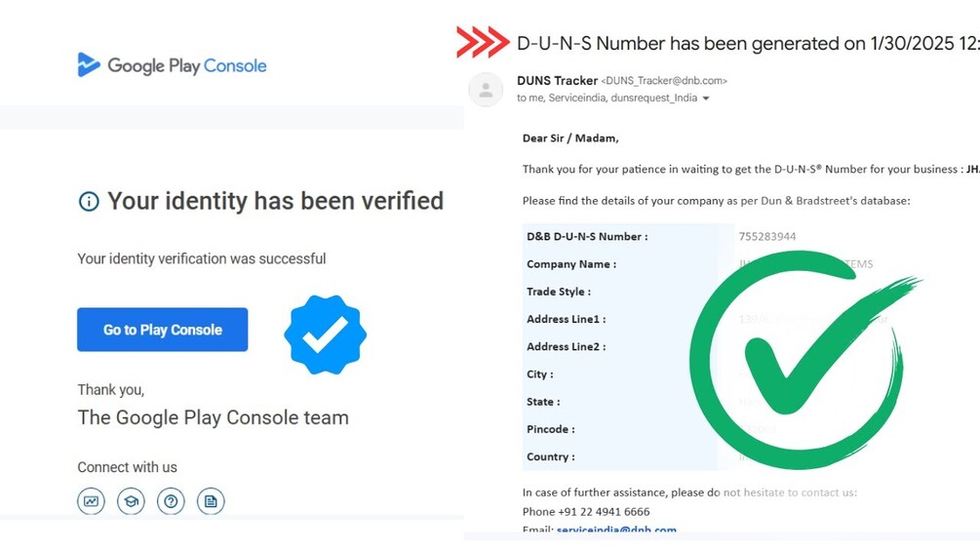Click the D-U-N-S Number generated subject line
This screenshot has width=980, height=551.
[x=748, y=43]
